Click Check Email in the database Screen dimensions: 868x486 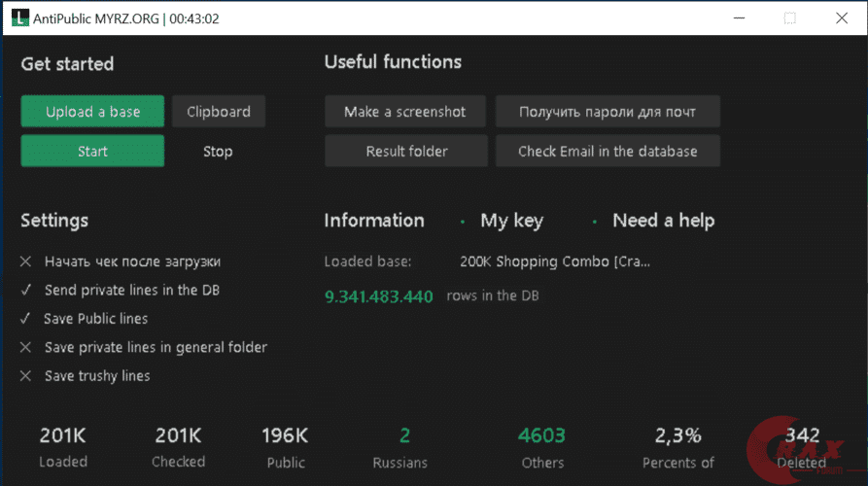pyautogui.click(x=608, y=151)
